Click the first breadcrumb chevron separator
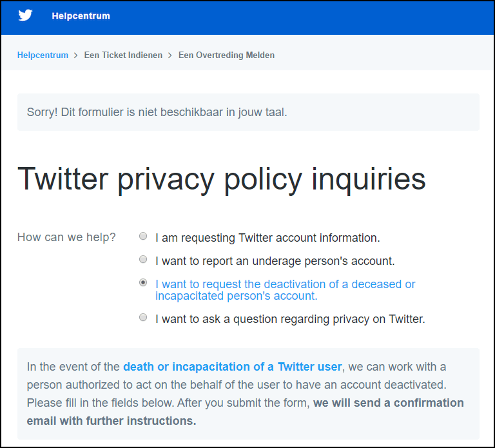The width and height of the screenshot is (495, 448). (76, 55)
